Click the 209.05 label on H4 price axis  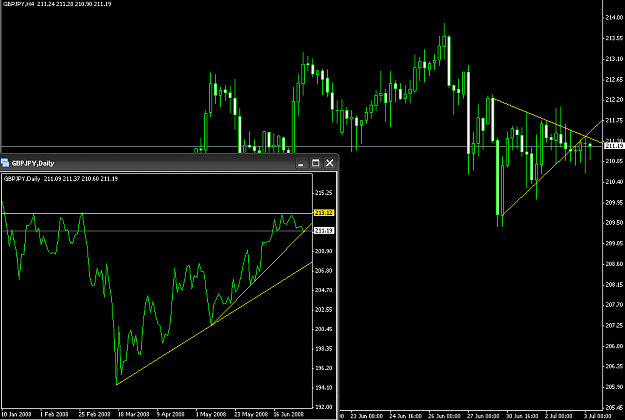614,243
